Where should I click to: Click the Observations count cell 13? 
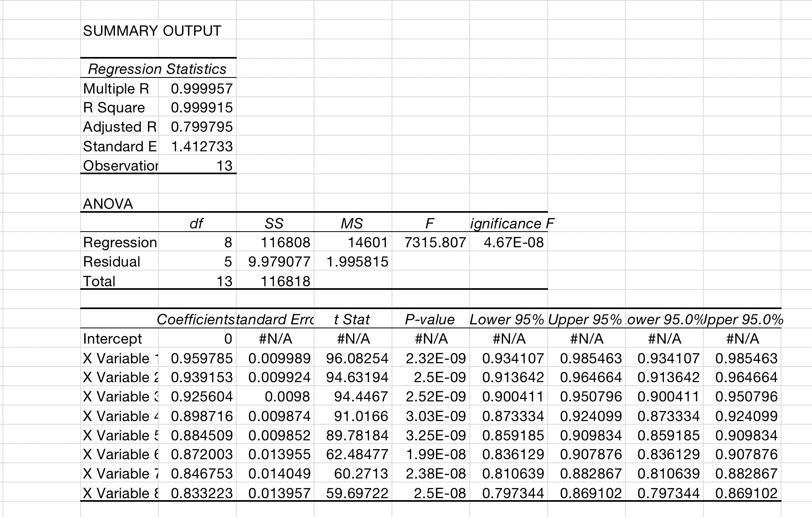pos(224,166)
